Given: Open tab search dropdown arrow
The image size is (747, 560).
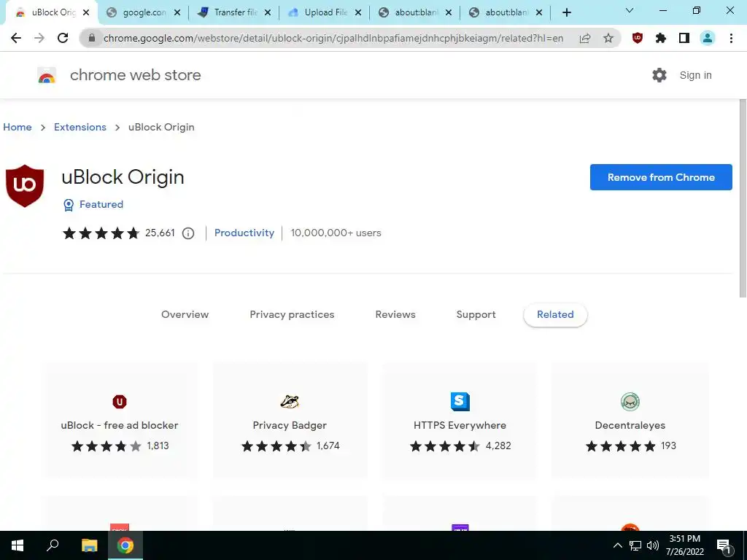Looking at the screenshot, I should (x=630, y=10).
